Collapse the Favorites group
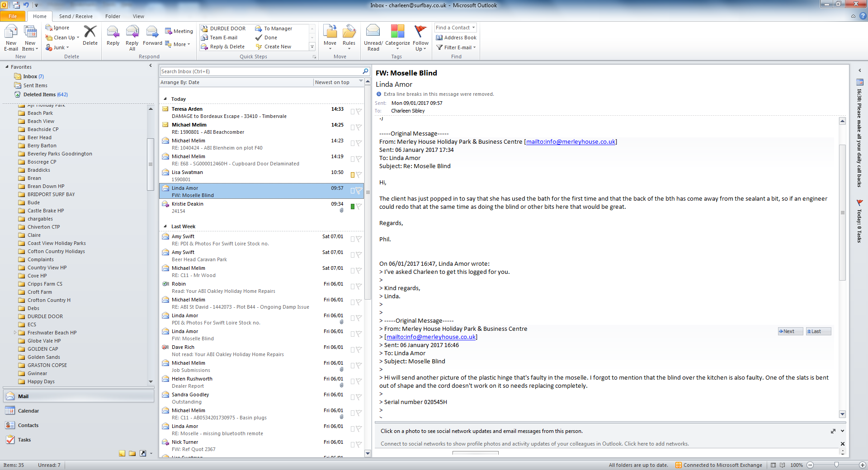This screenshot has height=470, width=868. [7, 67]
